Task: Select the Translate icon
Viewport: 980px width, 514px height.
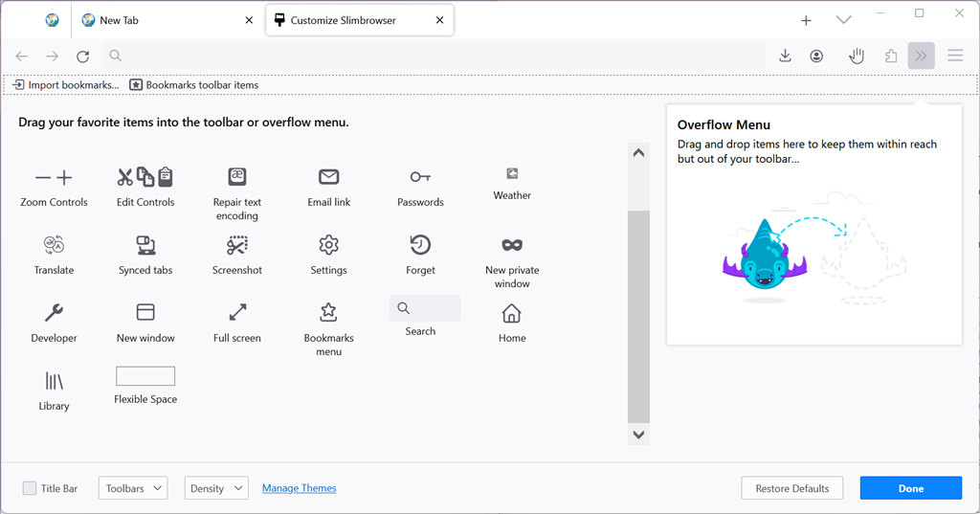Action: coord(54,245)
